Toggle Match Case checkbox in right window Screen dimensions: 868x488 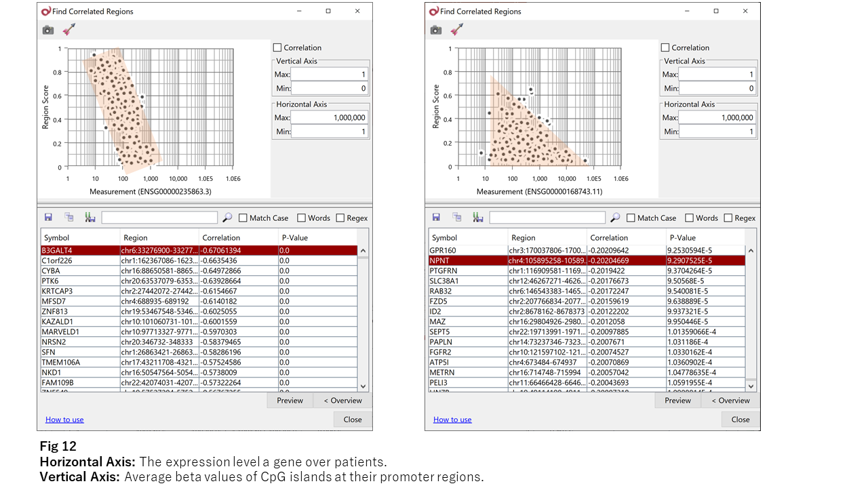point(631,218)
